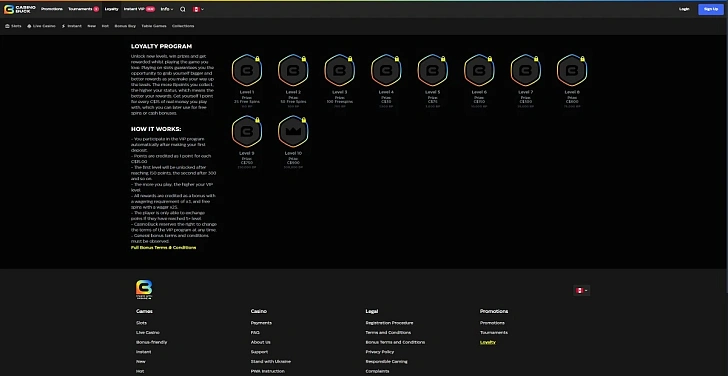728x376 pixels.
Task: Click the Level 4 locked badge
Action: tap(386, 70)
